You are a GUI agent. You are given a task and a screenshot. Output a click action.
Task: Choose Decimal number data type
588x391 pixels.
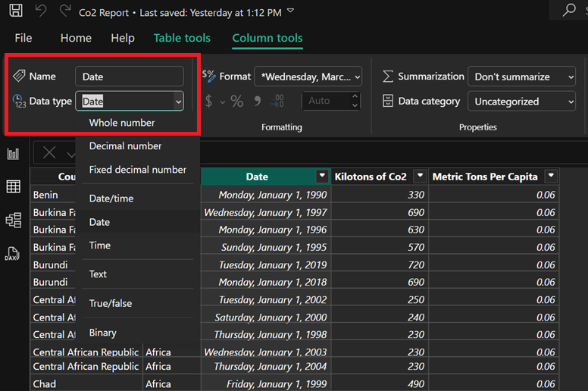(125, 145)
